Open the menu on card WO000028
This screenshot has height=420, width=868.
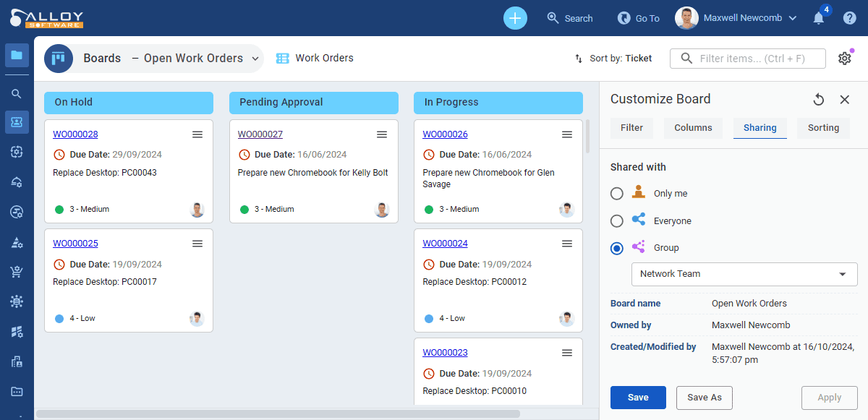[197, 134]
